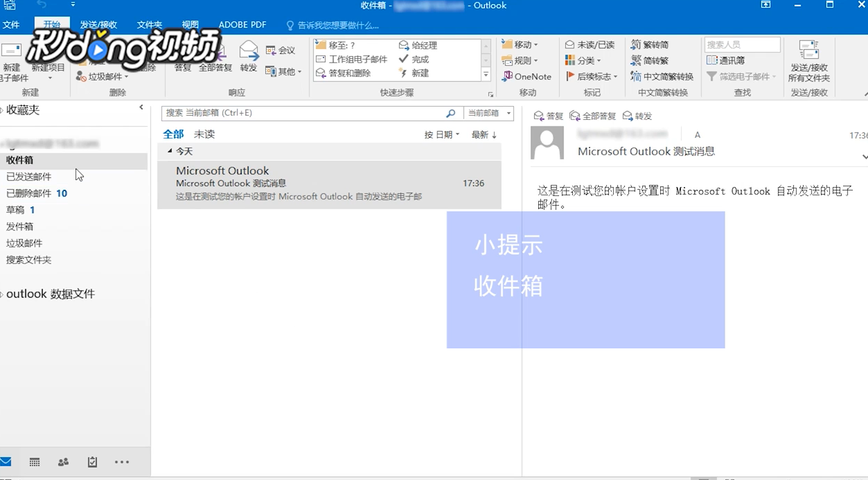This screenshot has width=868, height=480.
Task: Click the magnifier icon in mail search
Action: 451,113
